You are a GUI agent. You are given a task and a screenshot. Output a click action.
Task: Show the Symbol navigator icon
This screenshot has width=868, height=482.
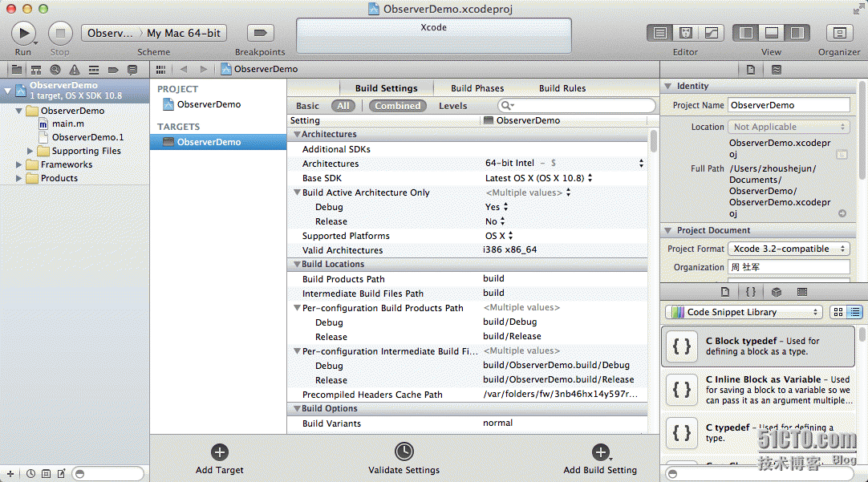(36, 70)
